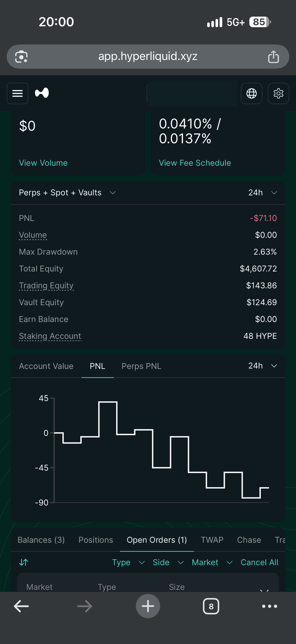Open the View Fee Schedule link
Screen dimensions: 296x644
pos(195,163)
